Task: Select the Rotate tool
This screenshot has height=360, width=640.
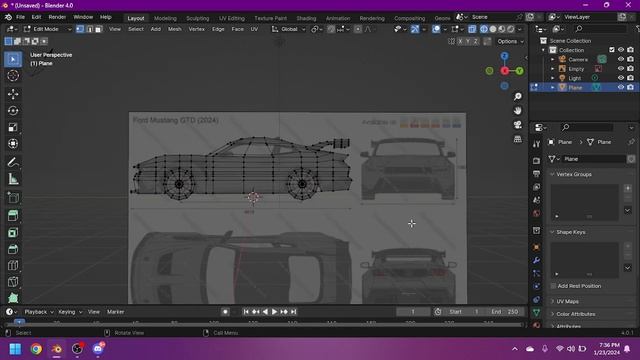Action: 13,111
